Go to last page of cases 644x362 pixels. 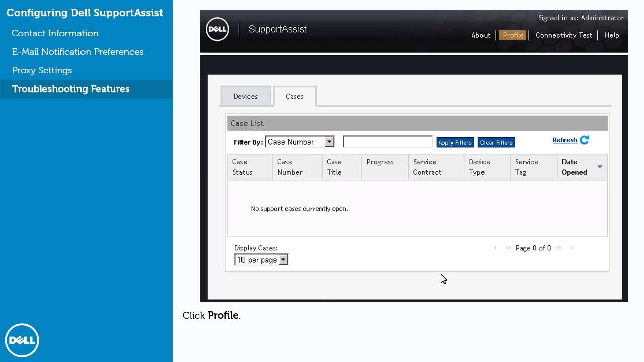[572, 248]
